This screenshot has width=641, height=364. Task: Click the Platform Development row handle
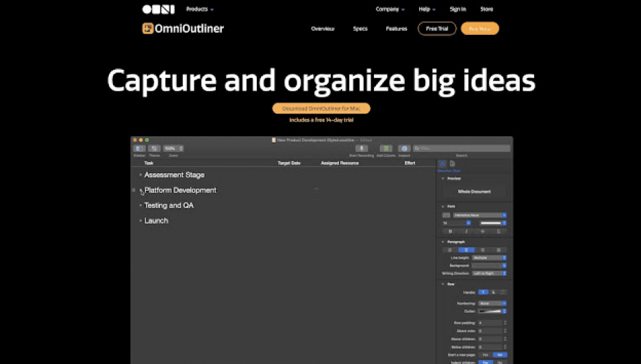coord(134,190)
